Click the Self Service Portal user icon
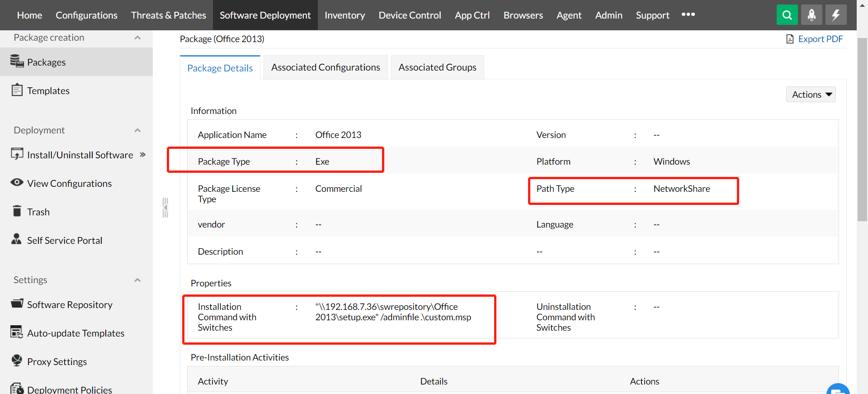The width and height of the screenshot is (868, 394). pyautogui.click(x=17, y=239)
